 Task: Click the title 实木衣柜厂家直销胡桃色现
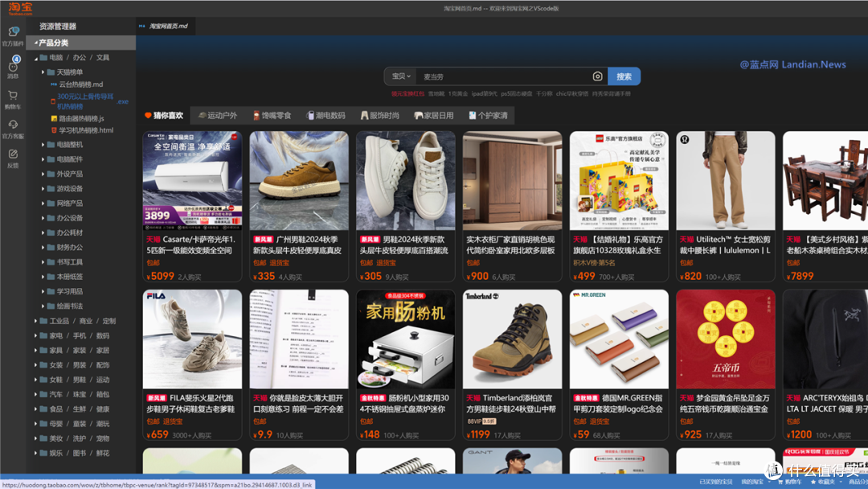[510, 239]
